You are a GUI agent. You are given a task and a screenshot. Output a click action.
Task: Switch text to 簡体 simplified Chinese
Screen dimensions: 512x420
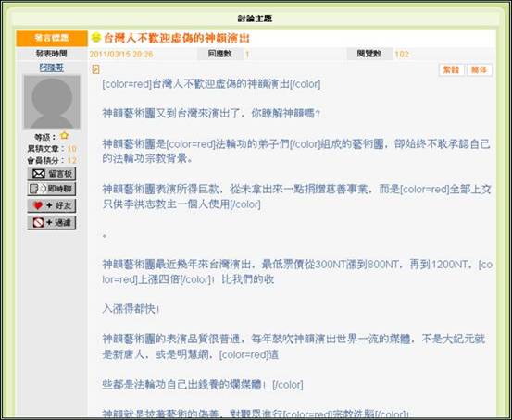click(x=479, y=69)
